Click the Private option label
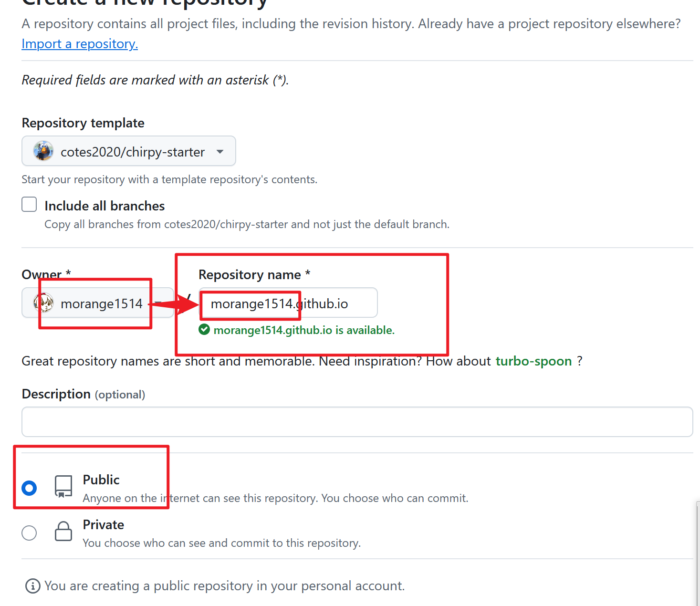Image resolution: width=700 pixels, height=606 pixels. pyautogui.click(x=104, y=524)
